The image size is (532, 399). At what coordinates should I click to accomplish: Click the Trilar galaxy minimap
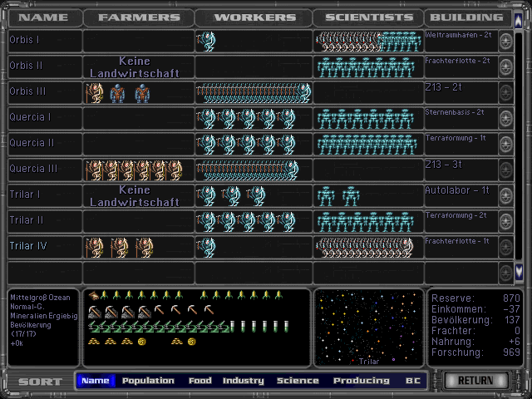click(x=368, y=328)
